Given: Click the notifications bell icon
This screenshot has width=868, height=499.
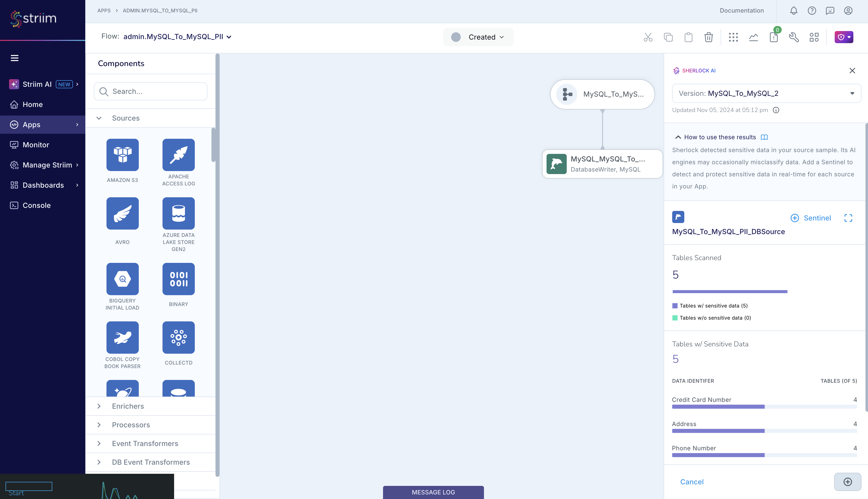Looking at the screenshot, I should tap(794, 10).
